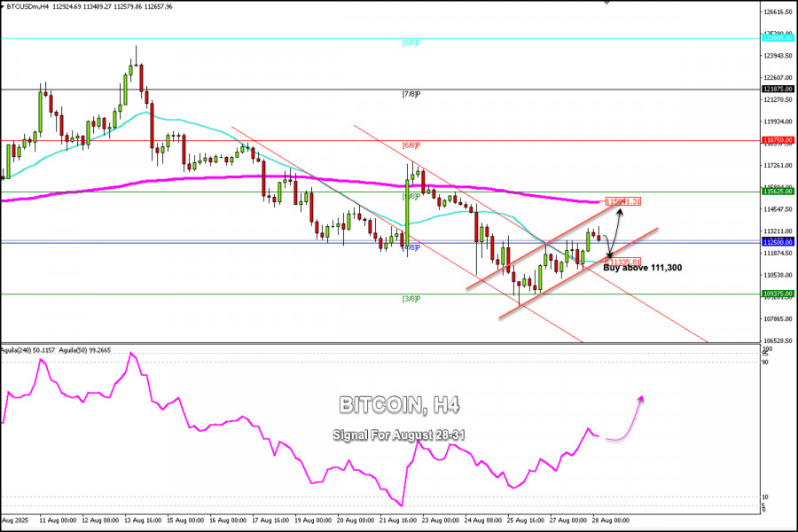Click the 111335.81 support price box
The height and width of the screenshot is (532, 798).
(x=623, y=262)
